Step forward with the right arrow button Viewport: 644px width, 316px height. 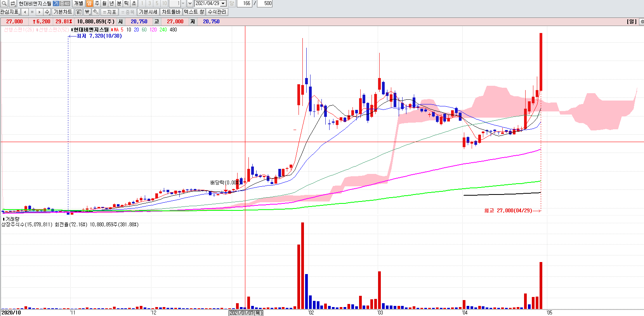40,12
